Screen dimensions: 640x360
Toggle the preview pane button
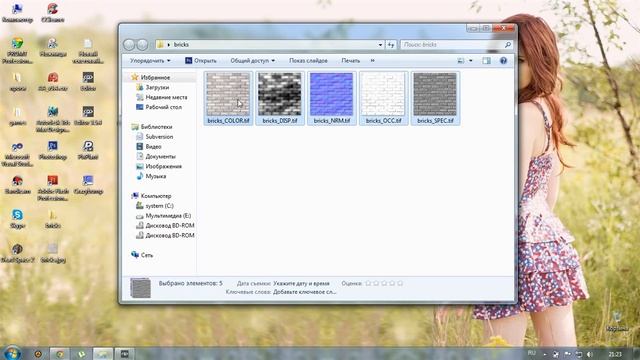(487, 60)
